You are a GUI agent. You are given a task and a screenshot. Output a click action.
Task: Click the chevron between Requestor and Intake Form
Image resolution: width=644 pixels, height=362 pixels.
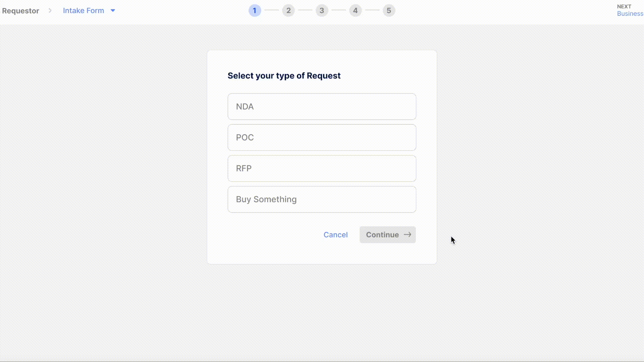point(50,10)
